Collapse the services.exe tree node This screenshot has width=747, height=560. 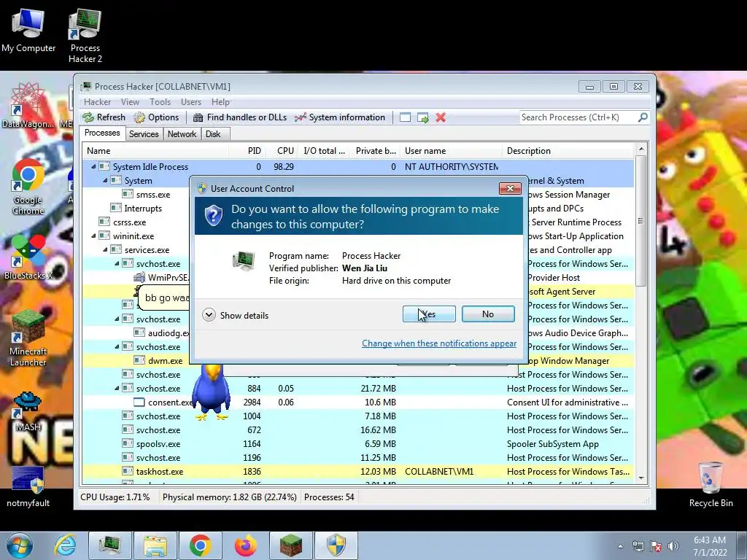pyautogui.click(x=105, y=249)
